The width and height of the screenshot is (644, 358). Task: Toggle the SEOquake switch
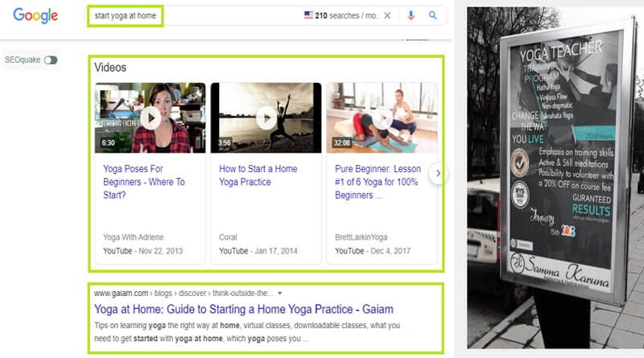[x=52, y=60]
